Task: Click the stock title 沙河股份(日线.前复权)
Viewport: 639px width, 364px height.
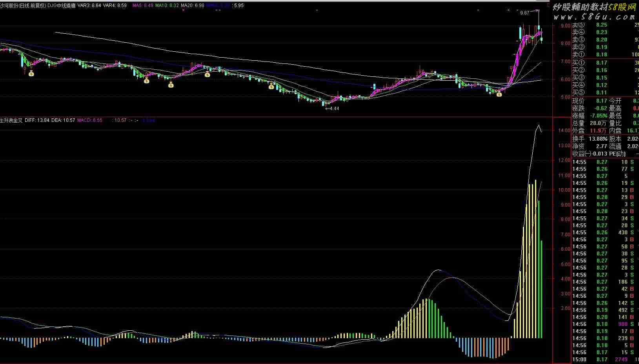Action: pyautogui.click(x=23, y=5)
